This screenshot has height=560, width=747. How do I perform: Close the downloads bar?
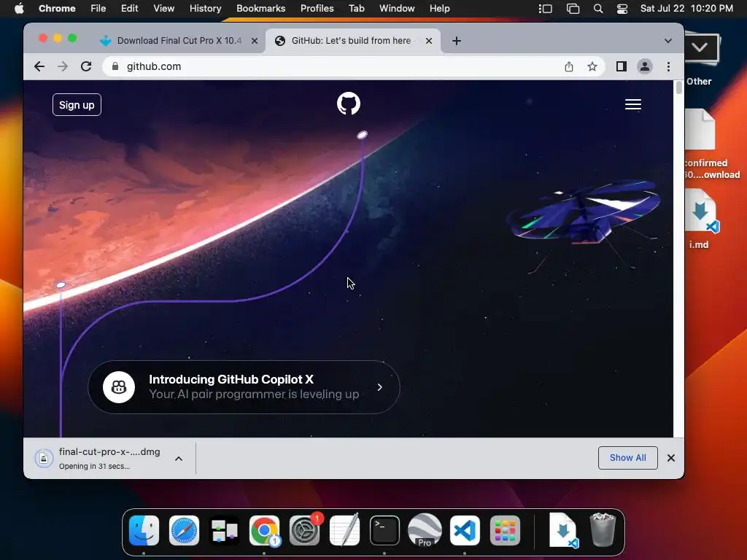coord(671,458)
